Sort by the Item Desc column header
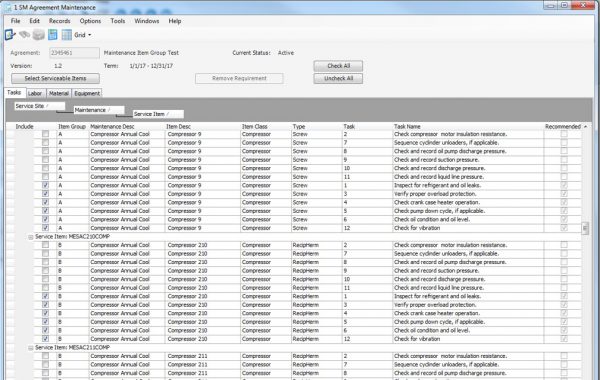The image size is (600, 380). pyautogui.click(x=178, y=127)
